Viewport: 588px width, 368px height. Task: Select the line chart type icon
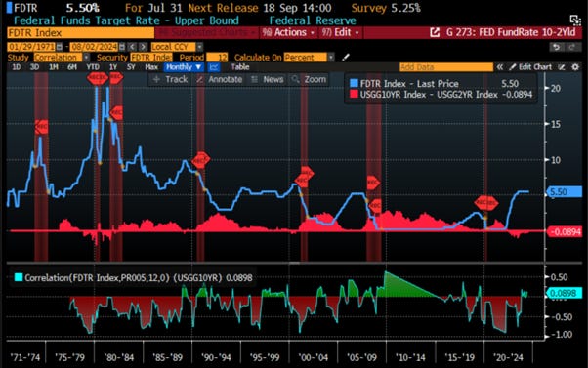point(213,67)
